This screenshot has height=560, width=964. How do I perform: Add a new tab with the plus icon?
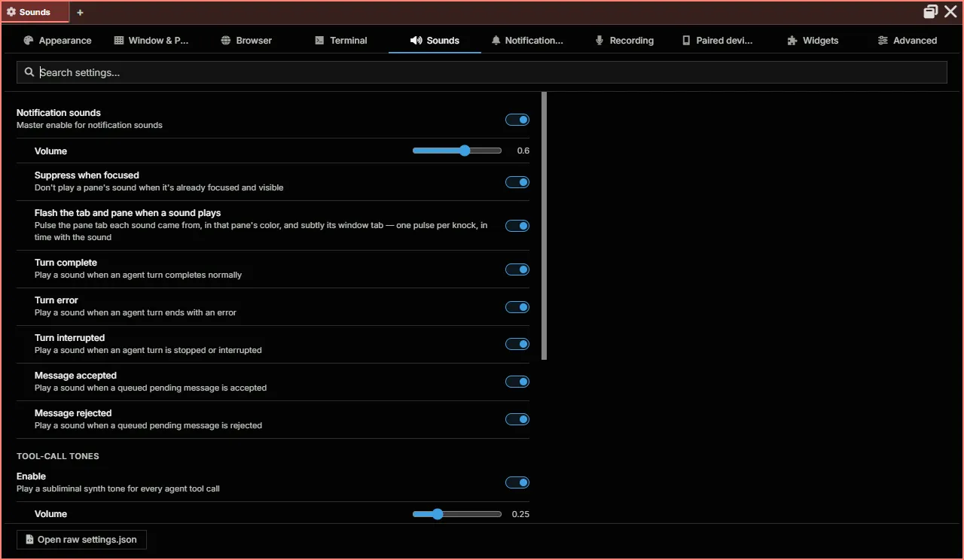(81, 12)
